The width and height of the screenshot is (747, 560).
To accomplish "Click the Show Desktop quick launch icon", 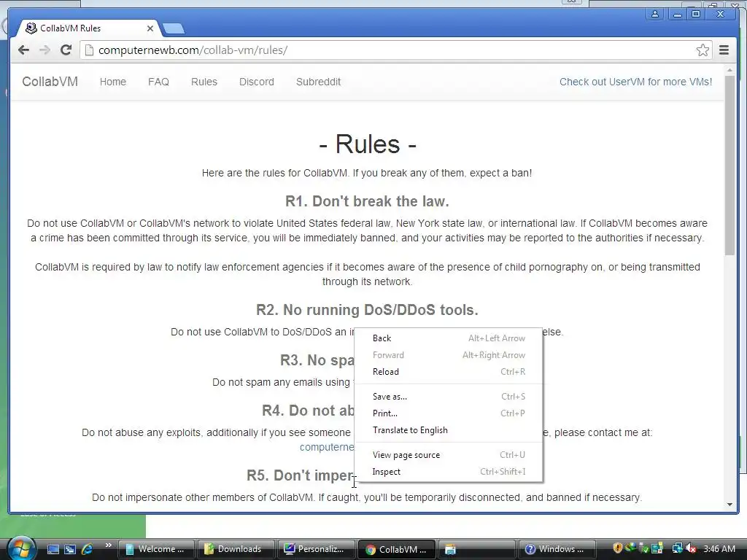I will tap(53, 549).
